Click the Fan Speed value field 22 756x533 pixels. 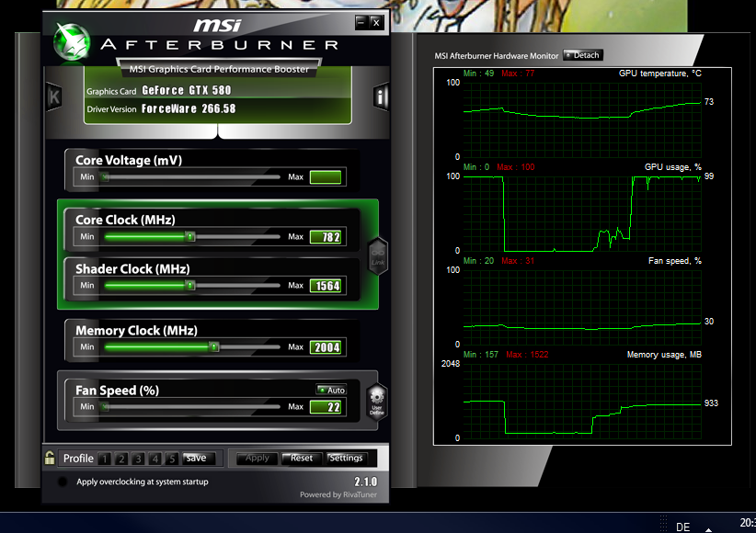(326, 407)
